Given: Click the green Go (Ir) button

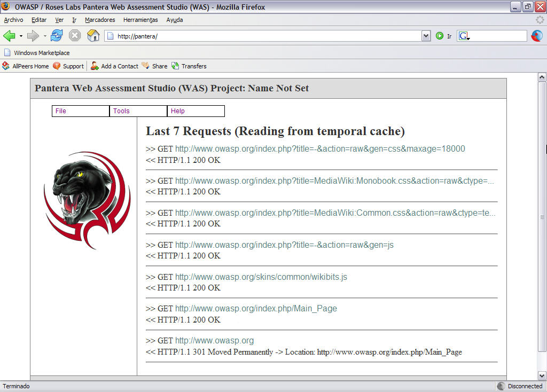Looking at the screenshot, I should [440, 36].
